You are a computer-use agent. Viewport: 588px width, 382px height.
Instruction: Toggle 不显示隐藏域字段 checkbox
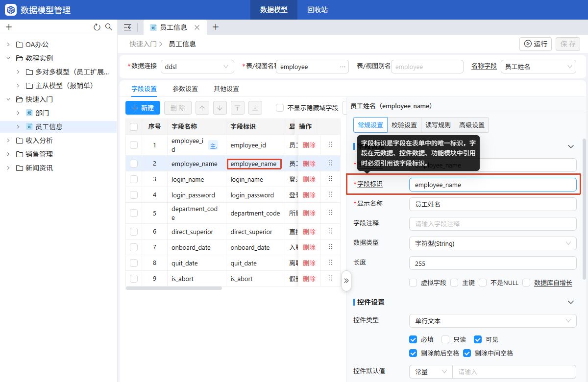tap(280, 108)
